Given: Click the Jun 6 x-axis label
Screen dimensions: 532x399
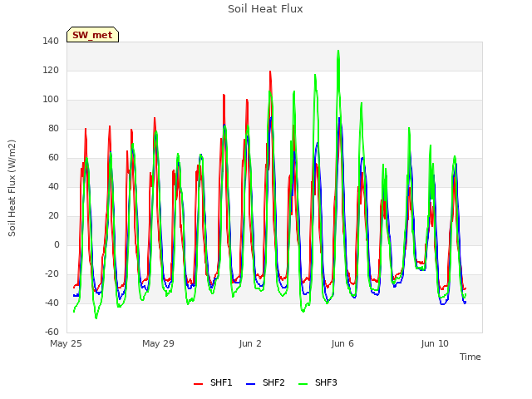Looking at the screenshot, I should point(342,343).
